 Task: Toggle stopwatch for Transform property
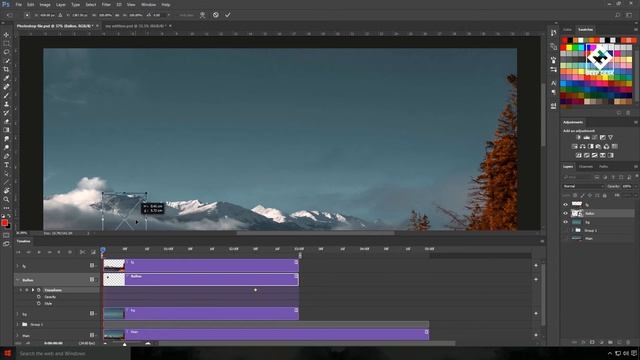coord(39,290)
